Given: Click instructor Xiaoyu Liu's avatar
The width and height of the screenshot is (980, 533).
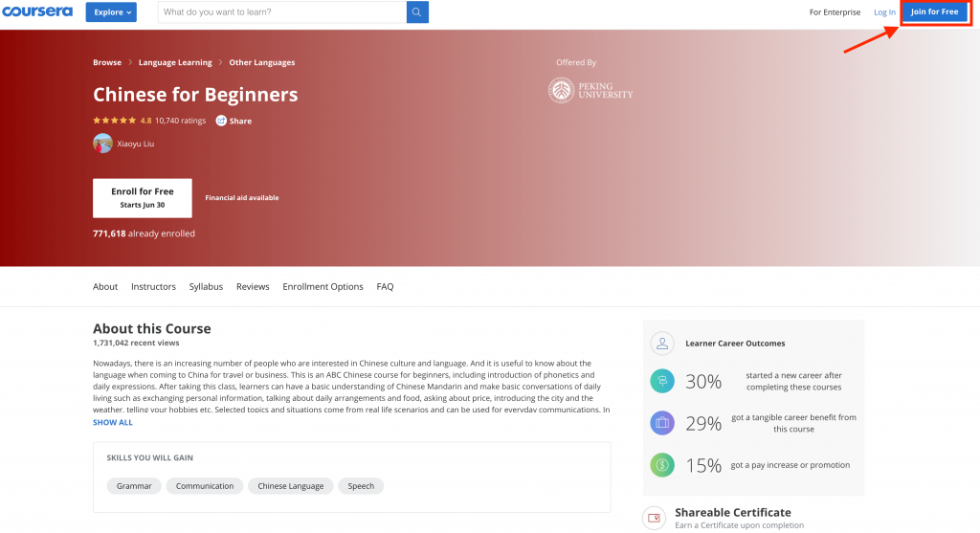Looking at the screenshot, I should coord(102,144).
